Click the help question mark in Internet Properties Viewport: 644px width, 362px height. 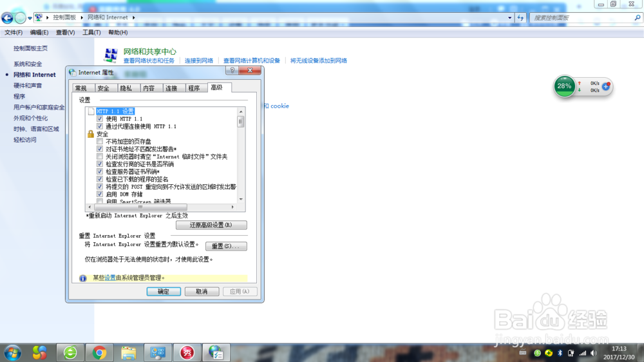(232, 70)
